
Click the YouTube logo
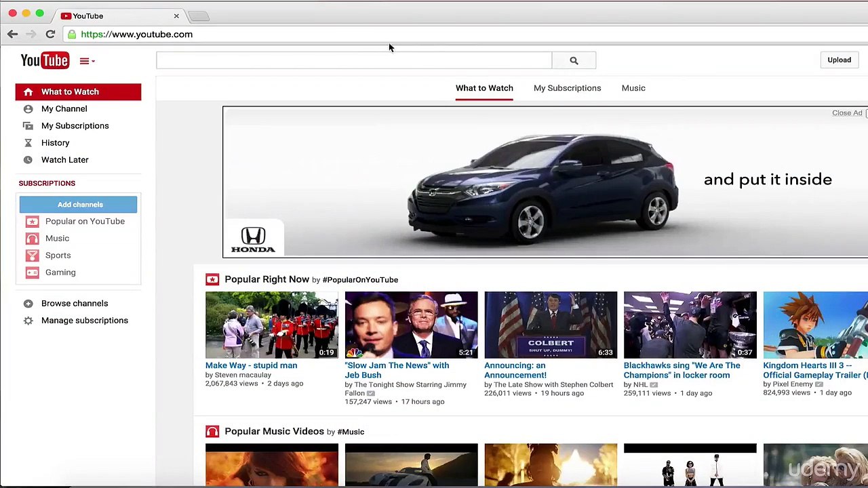point(45,60)
